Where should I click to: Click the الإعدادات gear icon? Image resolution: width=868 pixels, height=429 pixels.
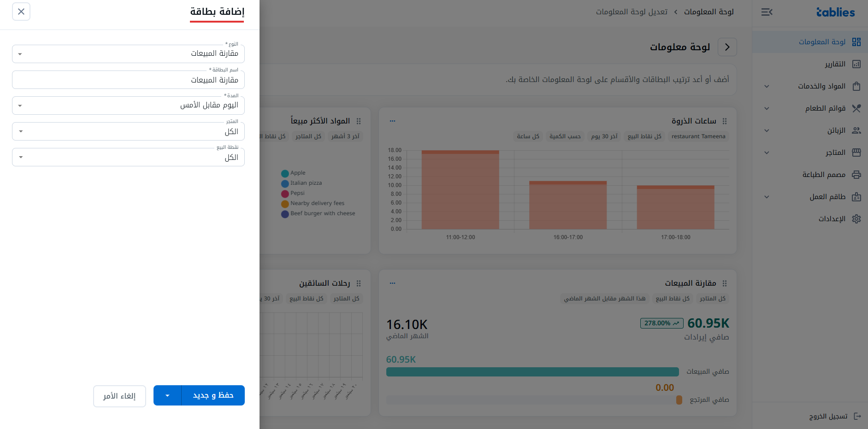tap(856, 219)
